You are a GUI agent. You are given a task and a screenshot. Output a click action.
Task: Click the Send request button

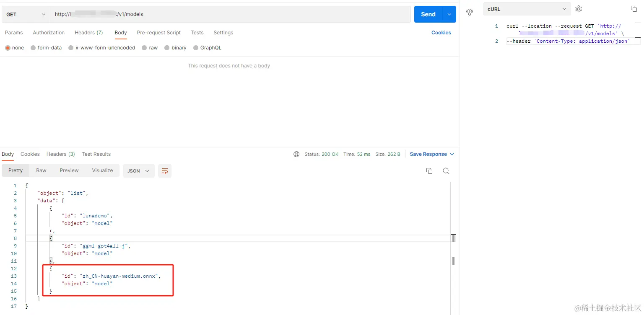[x=428, y=14]
